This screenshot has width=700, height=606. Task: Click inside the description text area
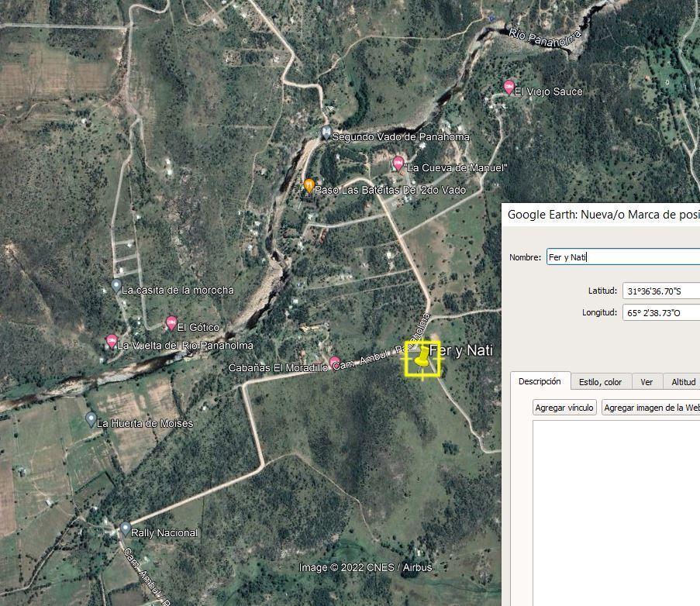tap(616, 513)
